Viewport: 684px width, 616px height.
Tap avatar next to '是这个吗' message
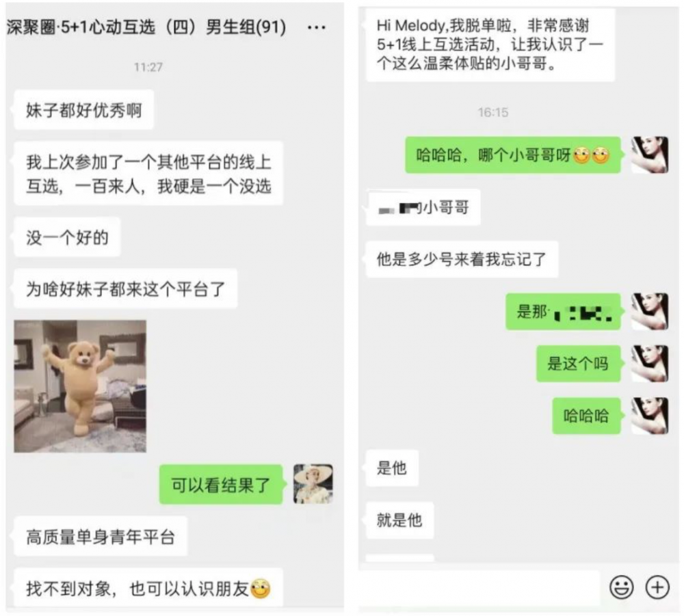coord(650,364)
